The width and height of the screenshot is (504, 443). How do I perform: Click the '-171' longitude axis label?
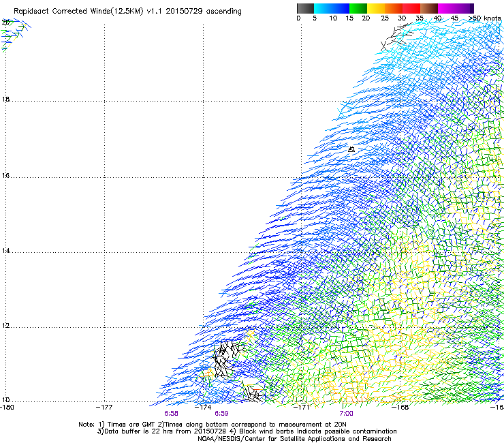coord(301,408)
